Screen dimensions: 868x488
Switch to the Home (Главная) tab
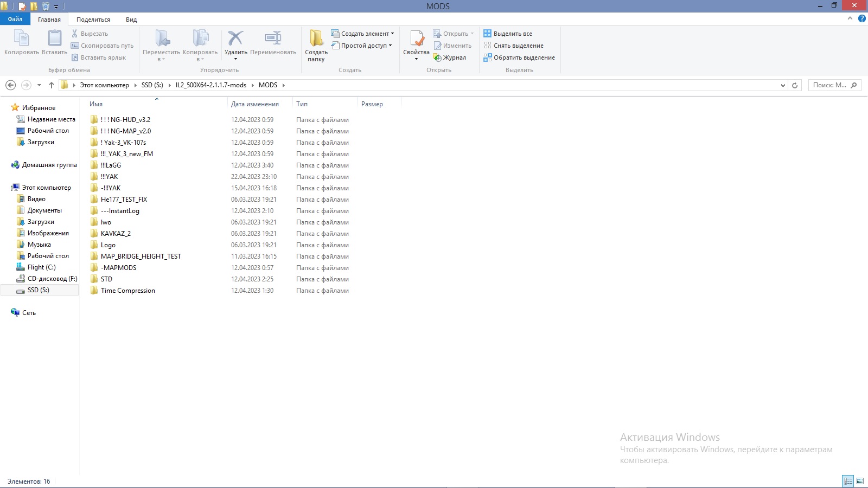click(49, 20)
